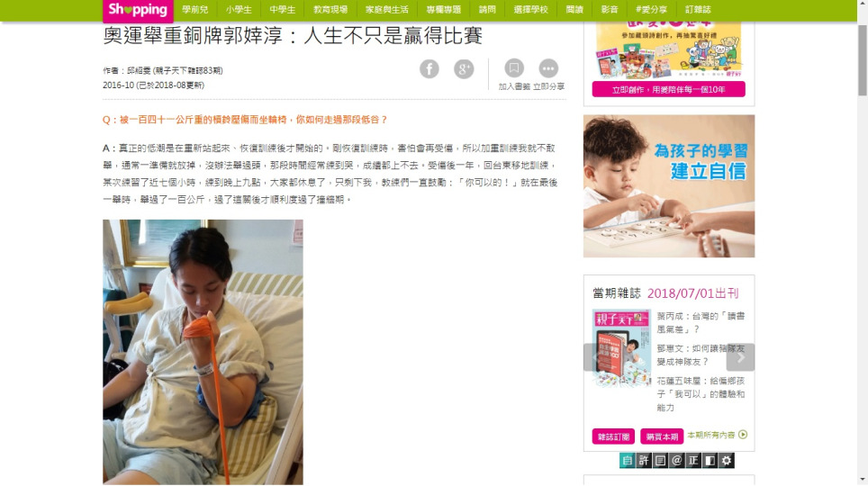Viewport: 868px width, 486px height.
Task: Toggle the half-width full-width icon
Action: coord(710,461)
